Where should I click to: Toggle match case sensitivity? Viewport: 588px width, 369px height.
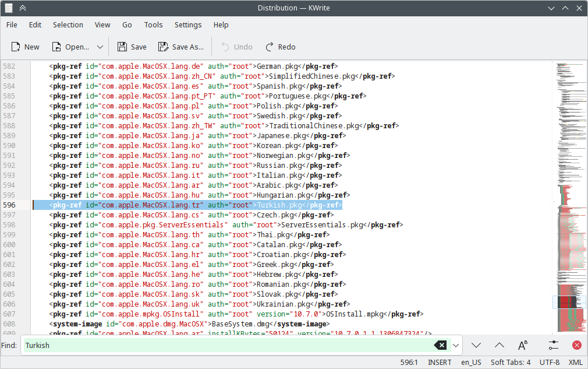point(523,345)
